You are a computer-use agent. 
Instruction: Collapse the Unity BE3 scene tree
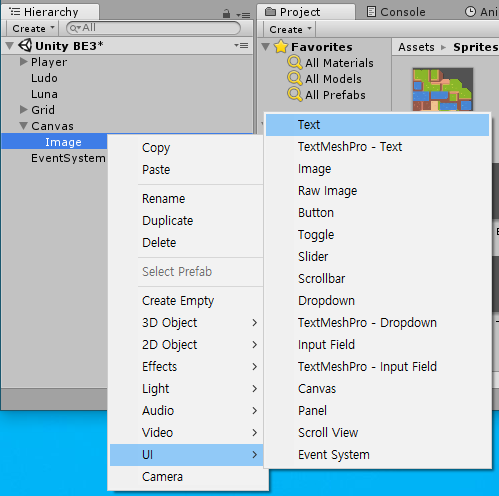(x=10, y=45)
